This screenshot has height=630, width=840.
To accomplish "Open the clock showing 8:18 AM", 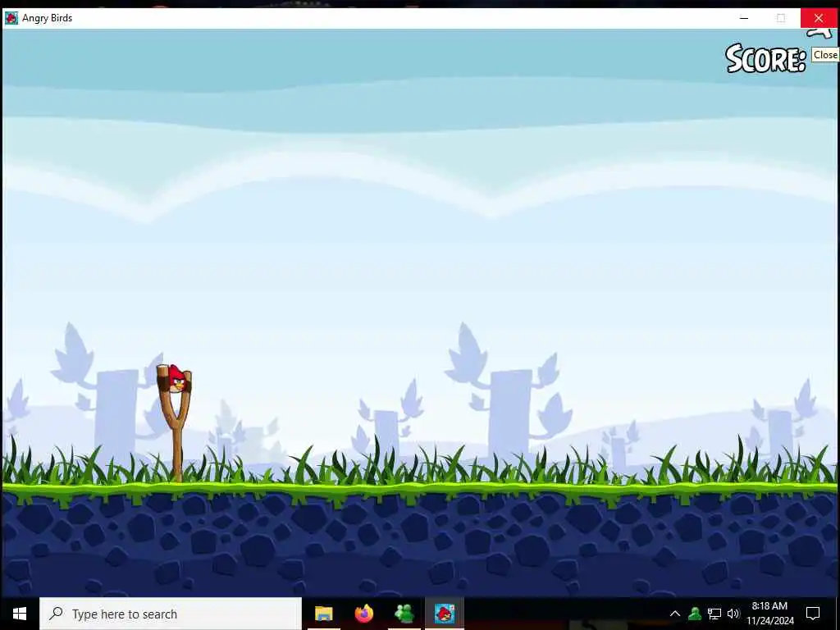I will [770, 614].
